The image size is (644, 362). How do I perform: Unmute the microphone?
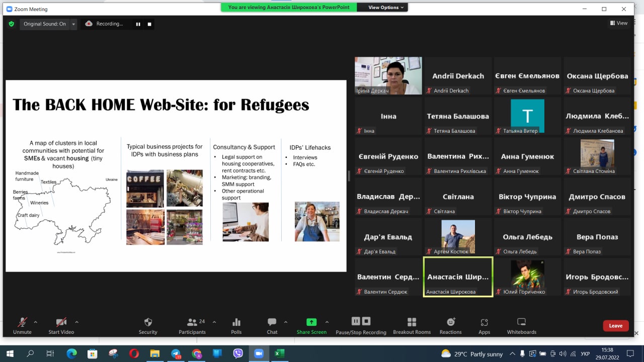22,323
